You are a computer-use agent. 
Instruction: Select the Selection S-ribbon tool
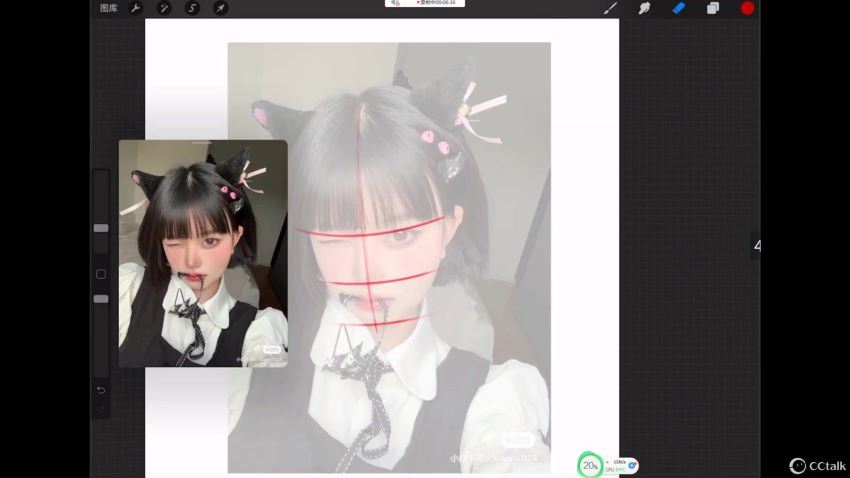(x=192, y=8)
